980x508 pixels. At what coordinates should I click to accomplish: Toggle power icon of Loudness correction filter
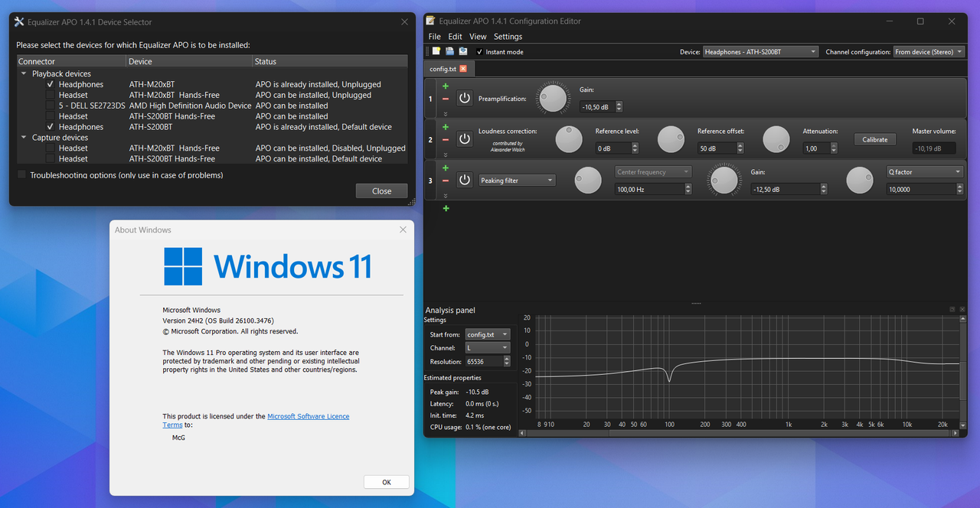(x=465, y=139)
